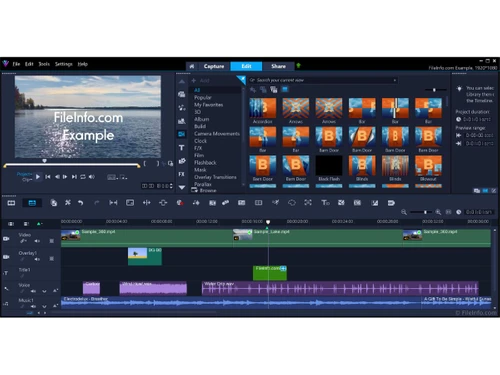Viewport: 500px width, 375px height.
Task: Toggle the repeat/loop playback button
Action: [83, 177]
